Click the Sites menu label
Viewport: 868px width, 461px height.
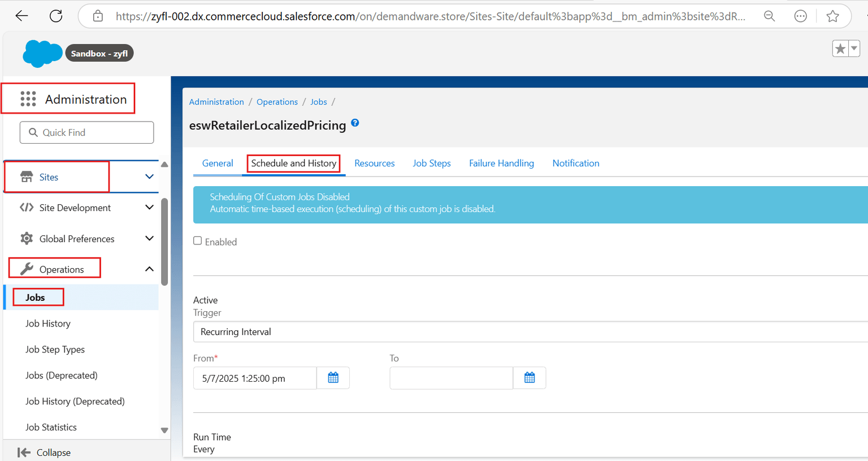49,177
